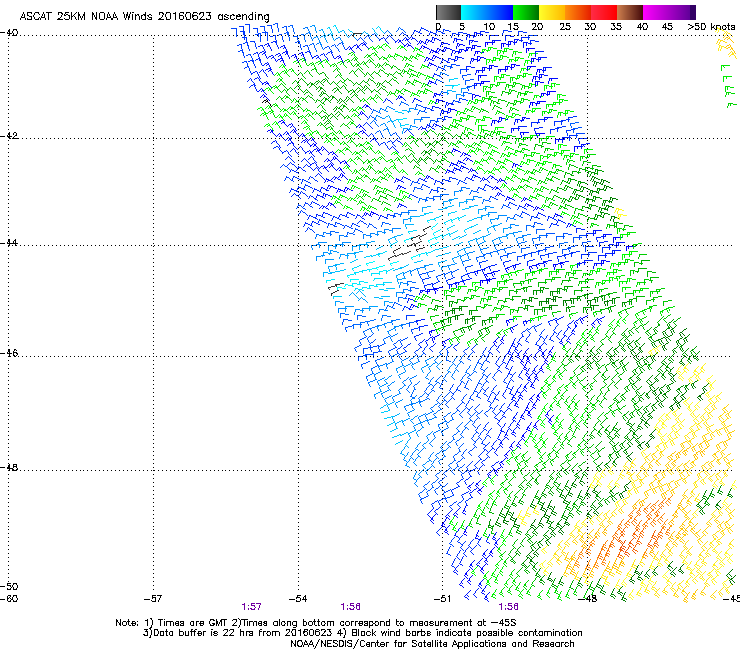The image size is (740, 650).
Task: Select the orange 25-30 knots legend swatch
Action: (x=578, y=12)
